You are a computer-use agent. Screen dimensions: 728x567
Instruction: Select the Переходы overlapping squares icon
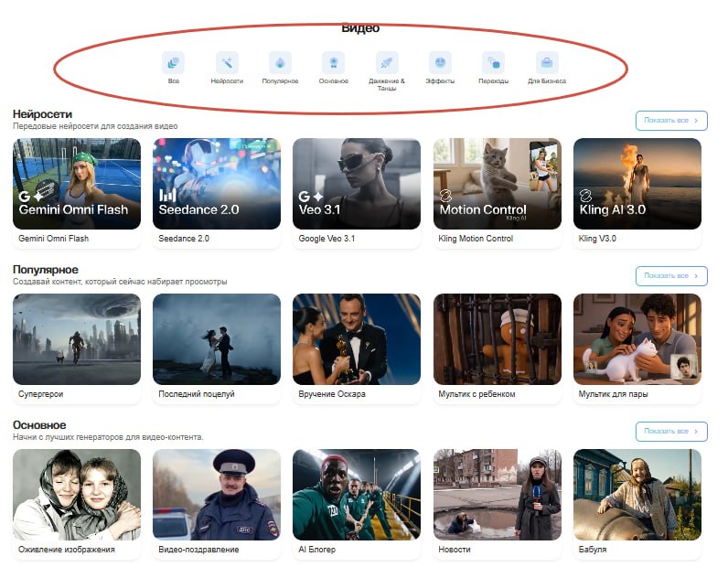tap(494, 63)
